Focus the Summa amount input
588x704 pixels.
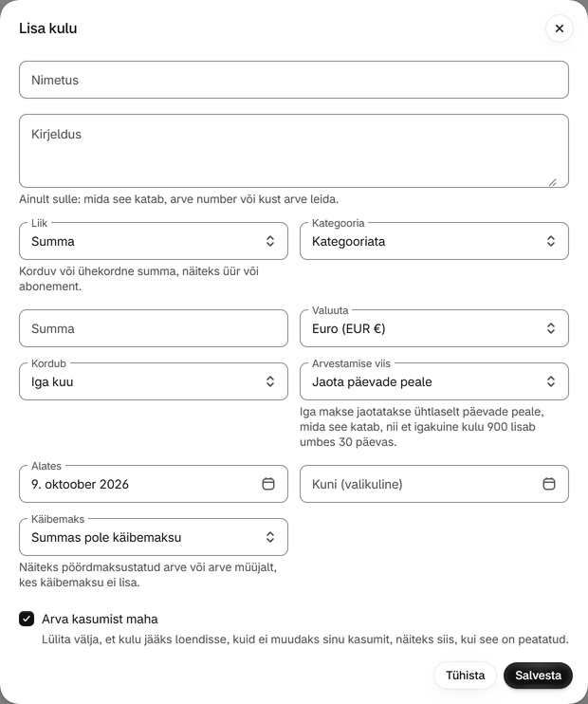click(x=154, y=328)
